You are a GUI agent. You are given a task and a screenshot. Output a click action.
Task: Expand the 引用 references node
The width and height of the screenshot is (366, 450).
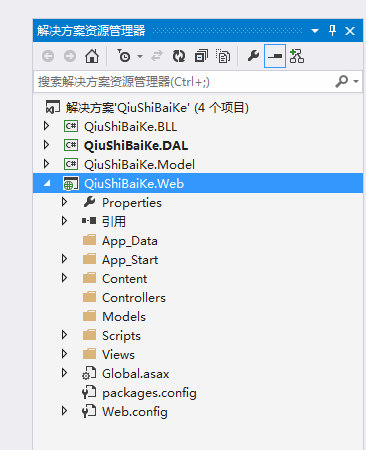click(x=64, y=221)
